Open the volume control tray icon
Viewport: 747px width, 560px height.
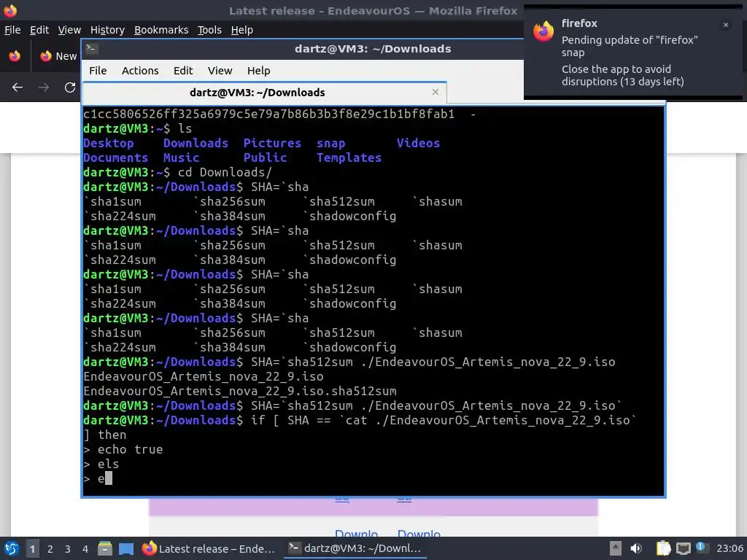(x=636, y=548)
